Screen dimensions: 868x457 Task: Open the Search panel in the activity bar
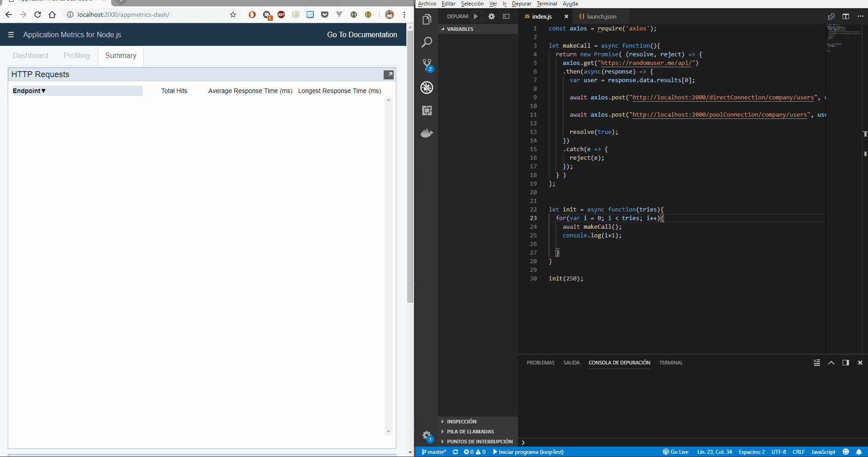pyautogui.click(x=426, y=42)
